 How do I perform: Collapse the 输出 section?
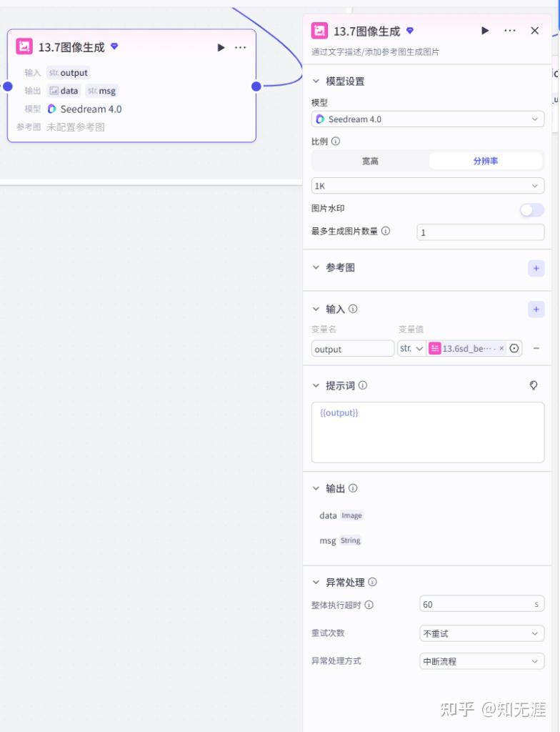point(316,488)
